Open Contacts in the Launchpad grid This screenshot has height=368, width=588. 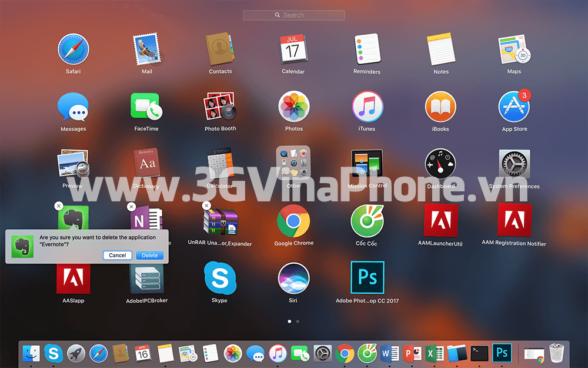220,49
